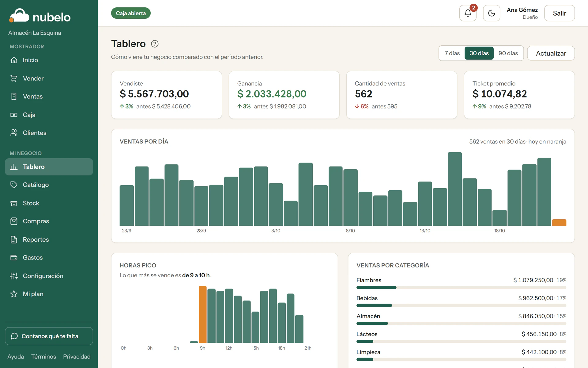Click the nubelo cloud logo
This screenshot has height=368, width=588.
[19, 15]
